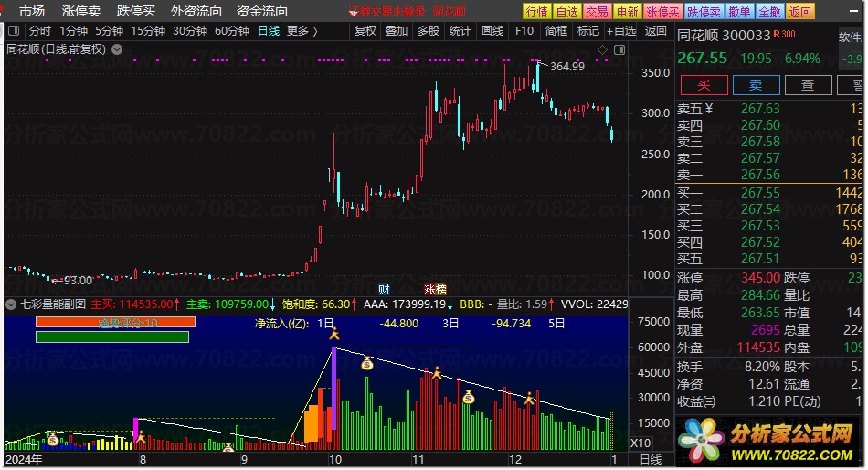This screenshot has width=868, height=470.
Task: Open the 市场 menu
Action: 32,11
